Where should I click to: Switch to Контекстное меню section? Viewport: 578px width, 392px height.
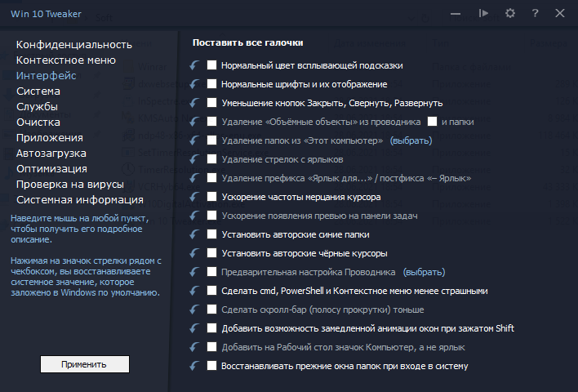click(66, 60)
